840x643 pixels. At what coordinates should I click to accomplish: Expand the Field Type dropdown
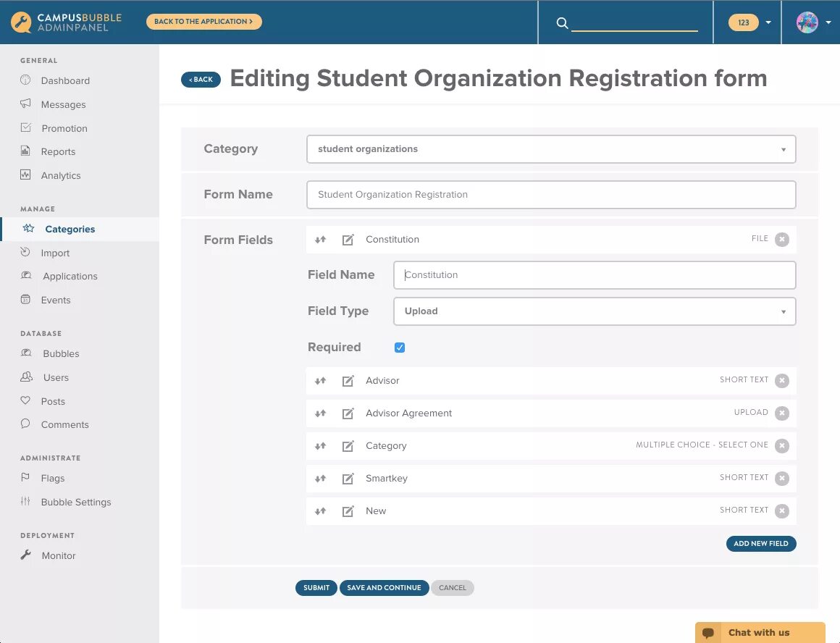(x=594, y=311)
